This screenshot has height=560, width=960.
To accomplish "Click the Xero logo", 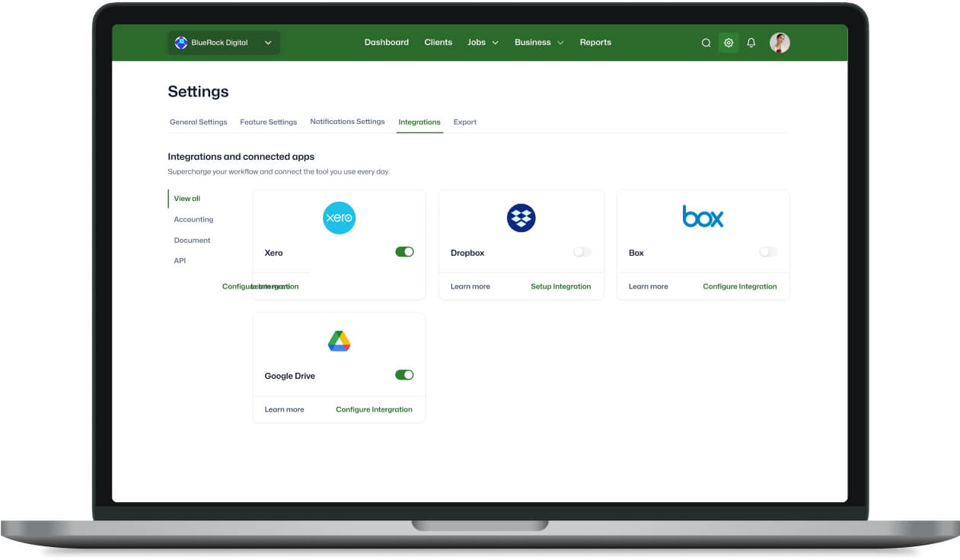I will (x=339, y=218).
